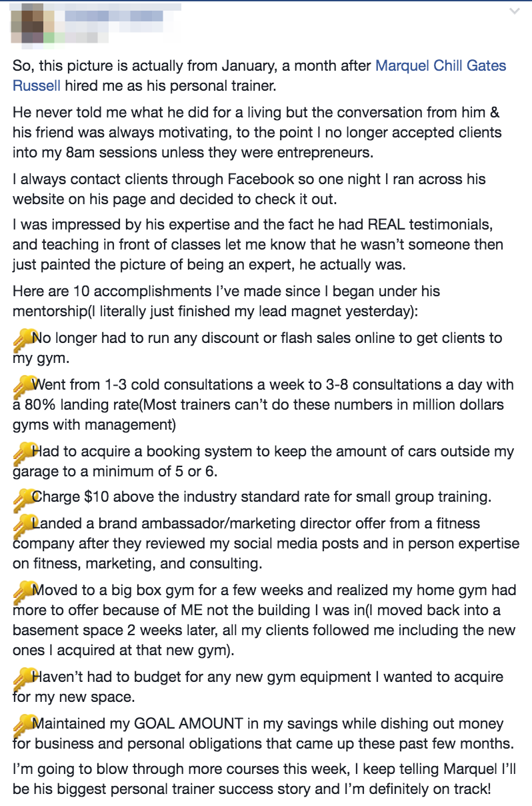Click key emoji before "Maintained my GOAL AMOUNT"
532x806 pixels.
coord(23,725)
